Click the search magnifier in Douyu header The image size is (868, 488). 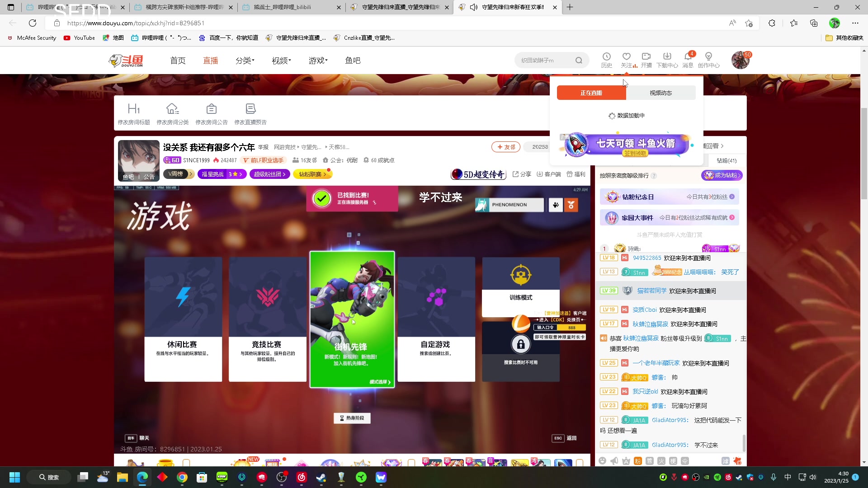click(x=579, y=60)
